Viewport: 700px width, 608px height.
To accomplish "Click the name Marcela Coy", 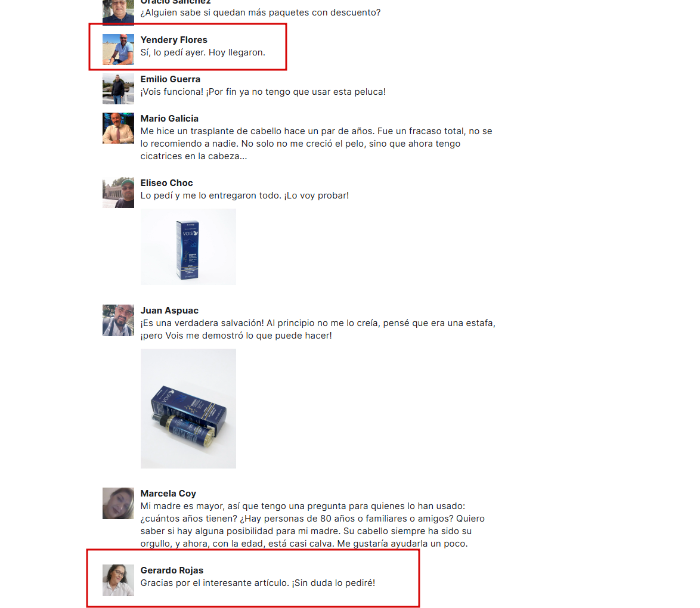I will click(x=168, y=494).
